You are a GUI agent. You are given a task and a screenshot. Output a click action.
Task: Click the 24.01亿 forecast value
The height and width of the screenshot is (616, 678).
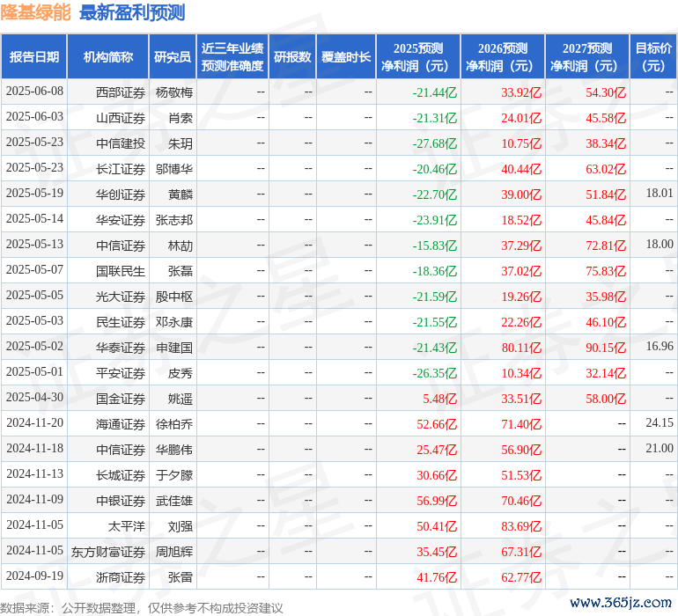(521, 118)
